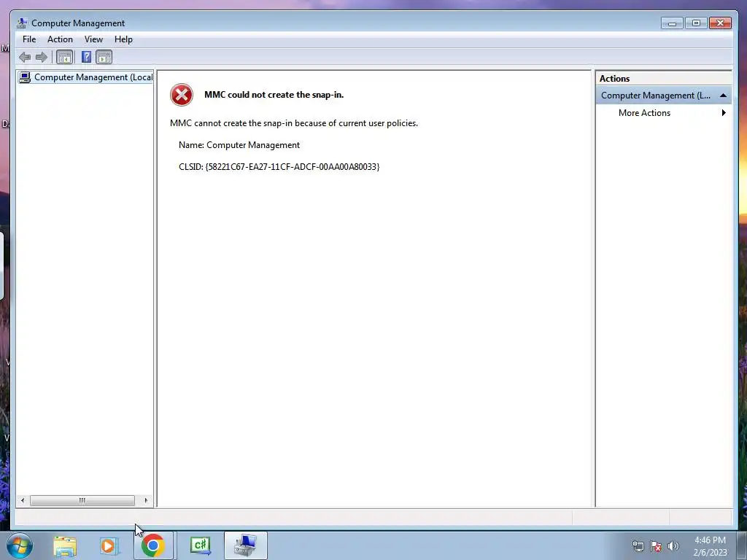Click "MMC could not create the snap-in." heading
This screenshot has height=560, width=747.
274,95
